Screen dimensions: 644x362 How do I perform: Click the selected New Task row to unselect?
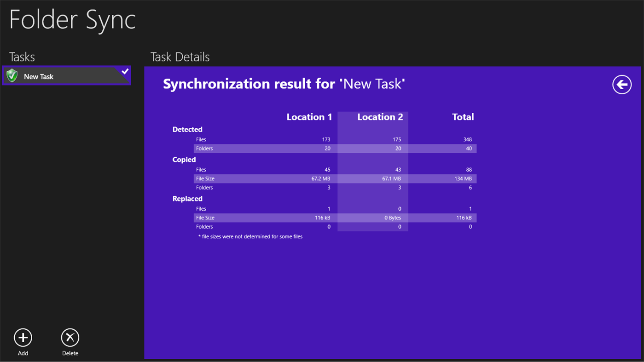click(66, 75)
